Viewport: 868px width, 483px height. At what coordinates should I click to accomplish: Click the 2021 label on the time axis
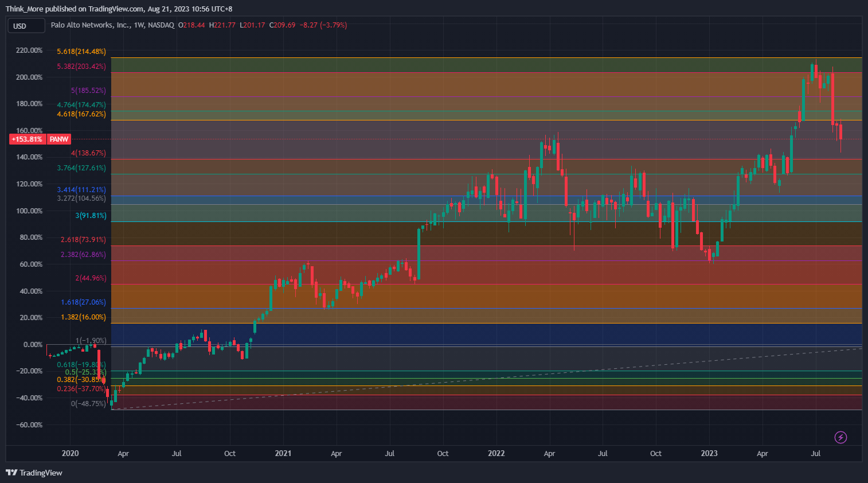(x=283, y=453)
